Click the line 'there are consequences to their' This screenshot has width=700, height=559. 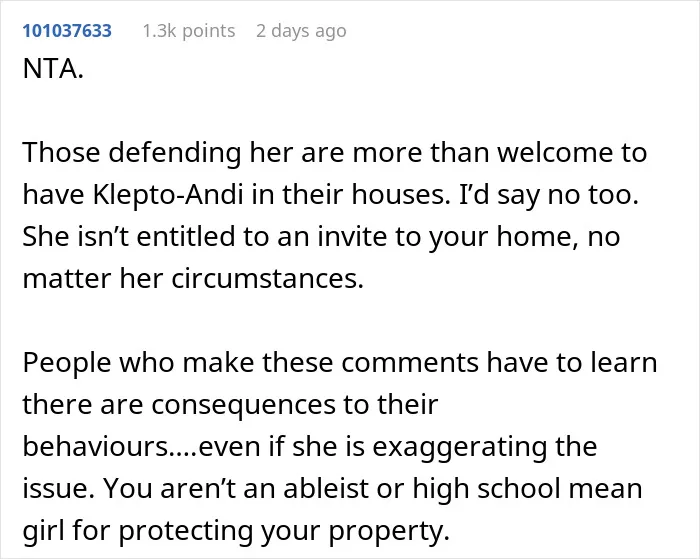(230, 404)
